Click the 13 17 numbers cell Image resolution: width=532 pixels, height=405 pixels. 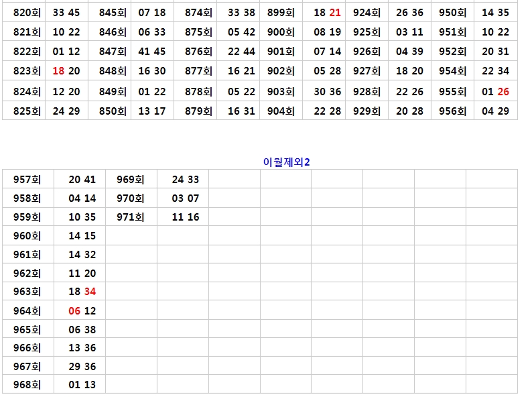pyautogui.click(x=152, y=111)
